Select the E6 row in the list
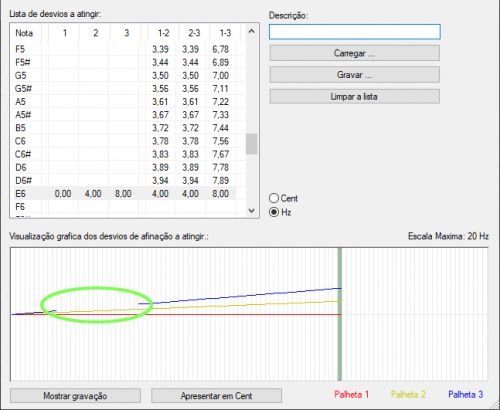Viewport: 500px width, 410px height. coord(123,194)
